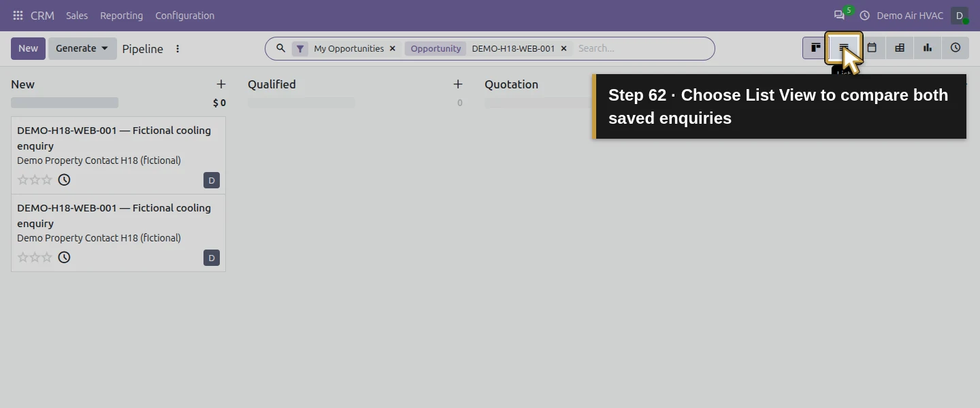Click the search magnifier icon
This screenshot has width=980, height=408.
pos(280,48)
